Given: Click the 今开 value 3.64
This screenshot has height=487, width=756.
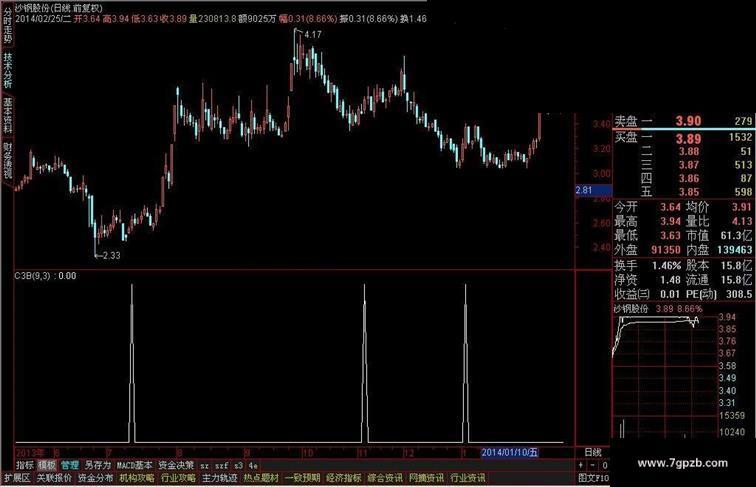Looking at the screenshot, I should click(670, 207).
